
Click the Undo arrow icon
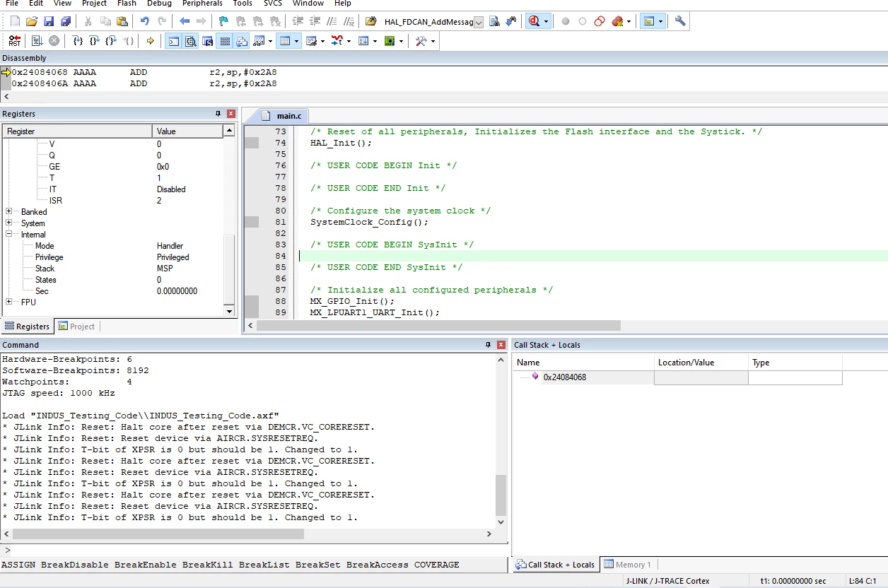click(x=144, y=21)
